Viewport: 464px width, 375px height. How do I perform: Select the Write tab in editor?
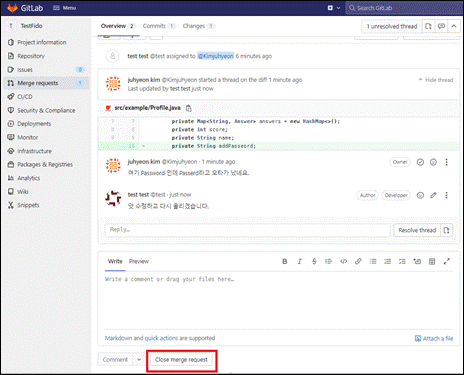point(115,261)
